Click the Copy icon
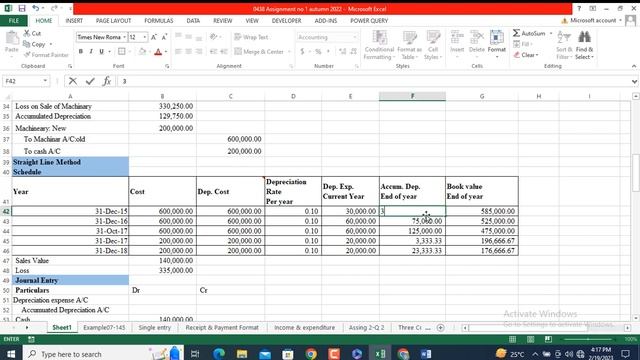 tap(27, 44)
